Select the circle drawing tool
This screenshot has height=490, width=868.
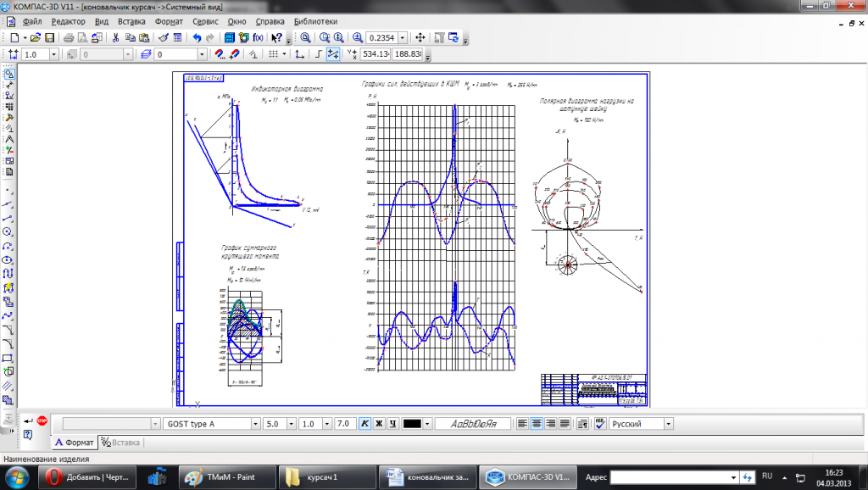coord(8,232)
